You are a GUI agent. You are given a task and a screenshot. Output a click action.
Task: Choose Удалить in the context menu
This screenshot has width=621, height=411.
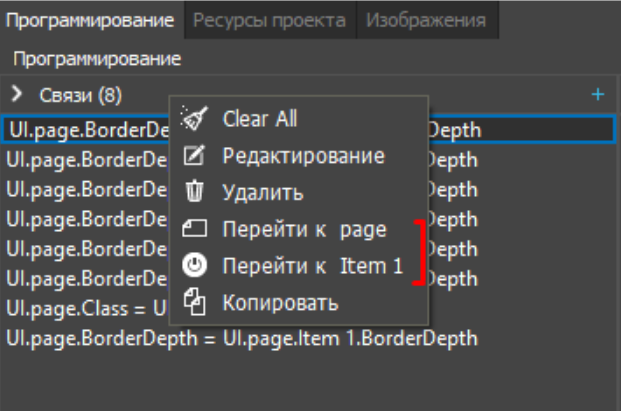299,192
